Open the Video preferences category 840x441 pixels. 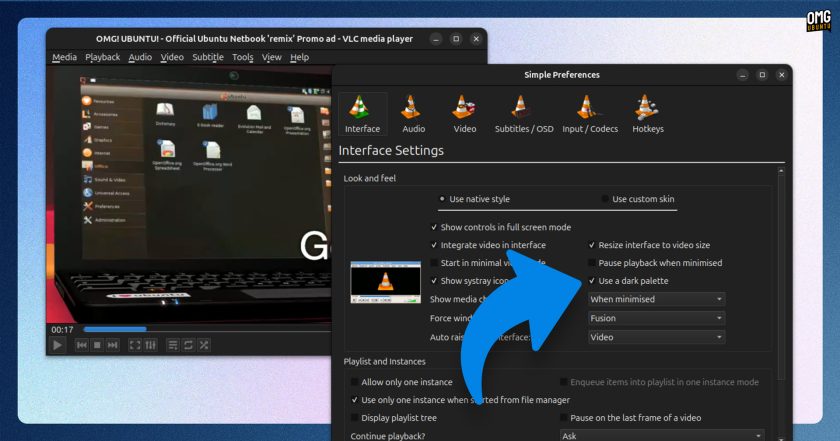pos(464,114)
